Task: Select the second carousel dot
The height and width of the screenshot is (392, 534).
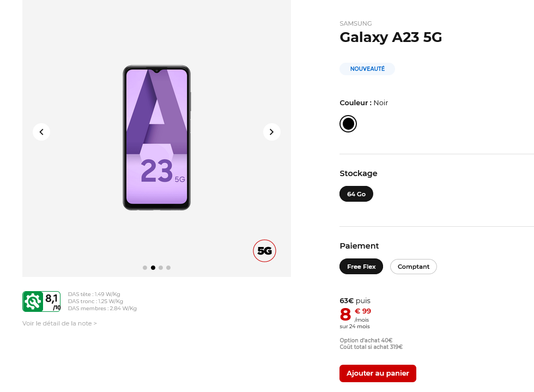Action: pyautogui.click(x=153, y=268)
